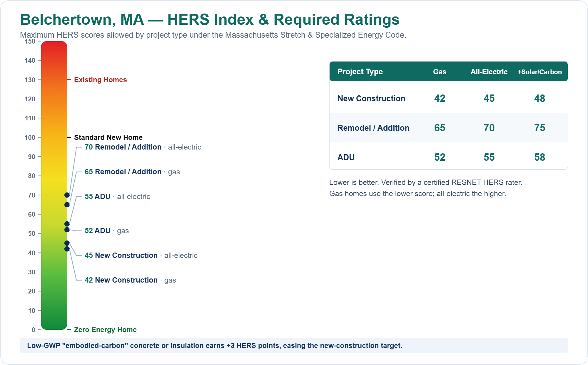Click the marker dot at score 70

click(x=67, y=195)
